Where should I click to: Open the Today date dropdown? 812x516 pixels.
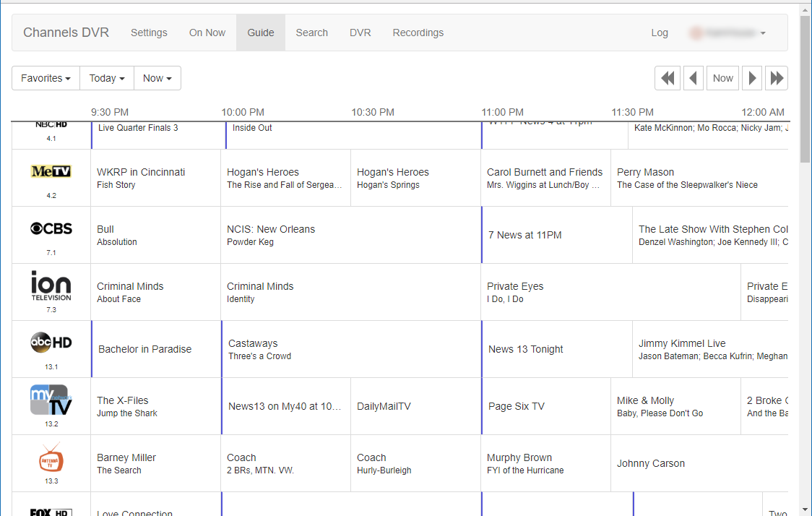[x=107, y=78]
